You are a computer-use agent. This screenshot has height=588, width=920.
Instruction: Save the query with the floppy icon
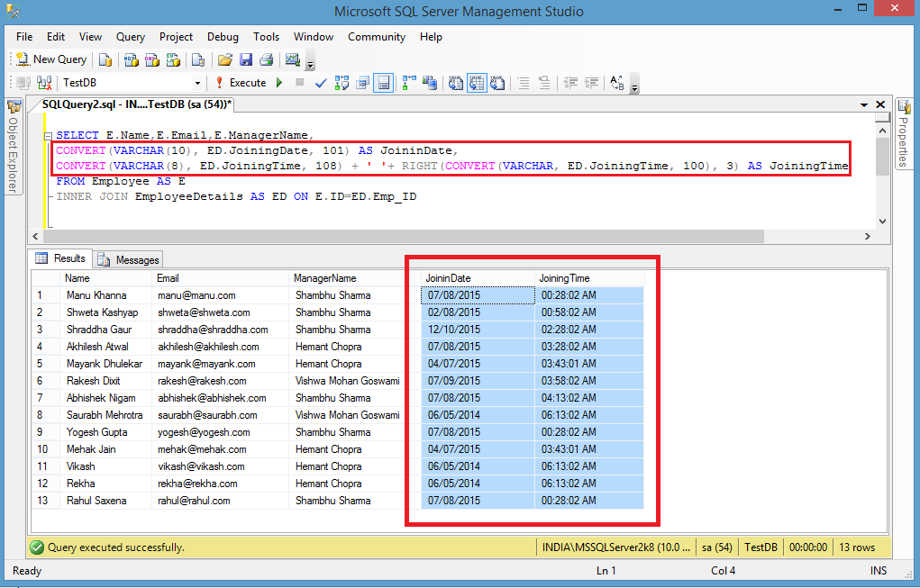246,59
